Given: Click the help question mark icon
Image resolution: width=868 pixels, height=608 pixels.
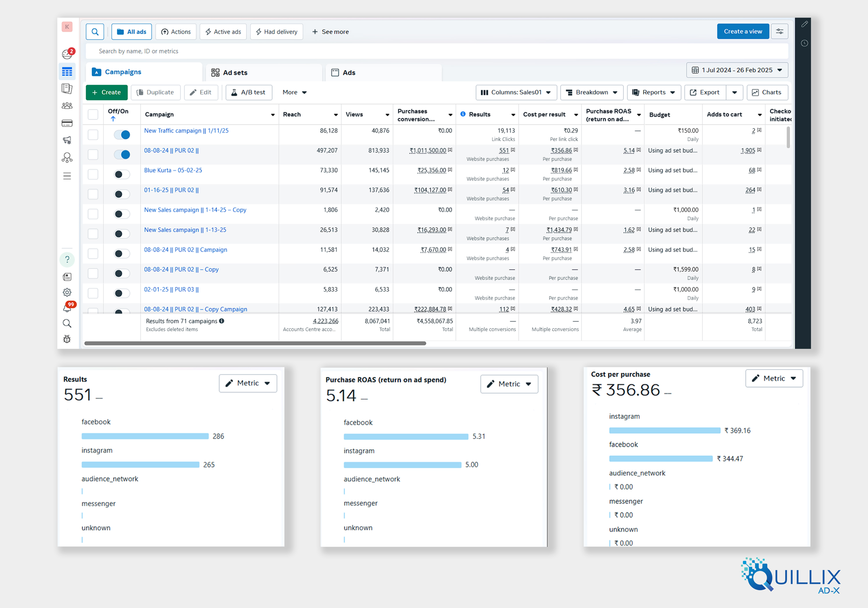Looking at the screenshot, I should (67, 259).
